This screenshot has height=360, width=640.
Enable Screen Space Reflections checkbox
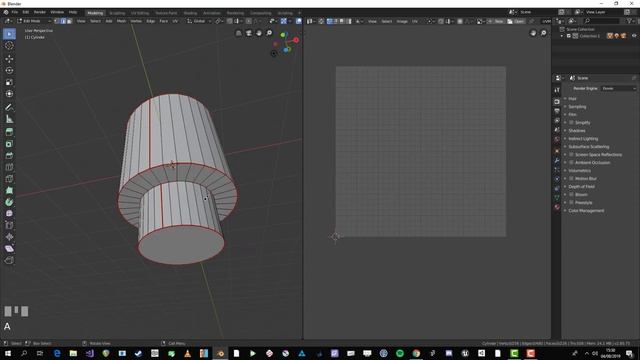[x=571, y=155]
